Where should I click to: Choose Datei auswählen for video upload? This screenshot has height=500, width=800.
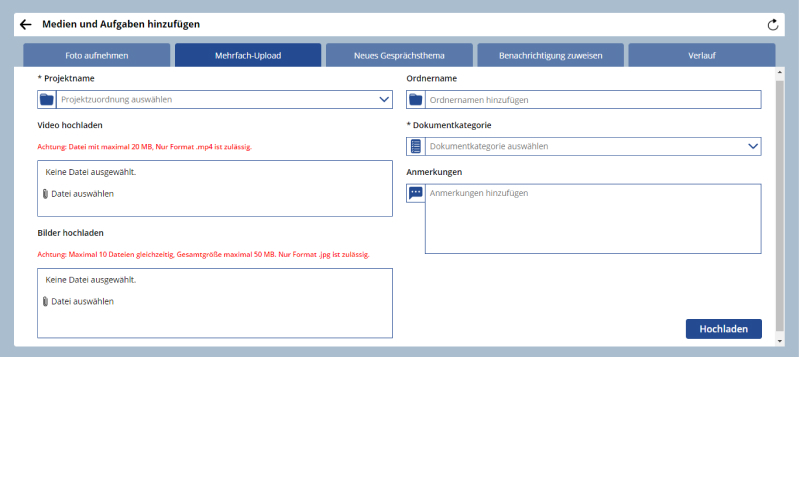click(82, 194)
